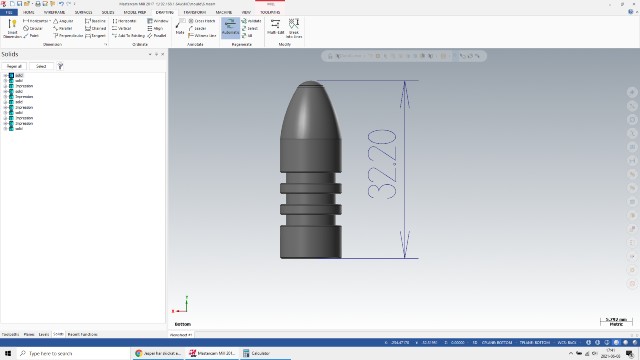This screenshot has width=640, height=360.
Task: Pick Vertical in the Ordinate group
Action: coord(122,29)
